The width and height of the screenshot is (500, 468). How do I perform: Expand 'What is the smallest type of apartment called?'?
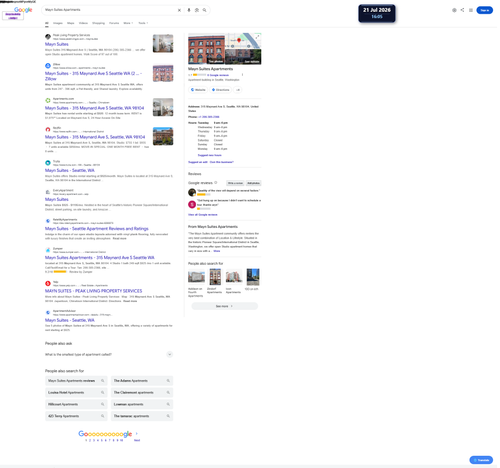click(x=109, y=355)
